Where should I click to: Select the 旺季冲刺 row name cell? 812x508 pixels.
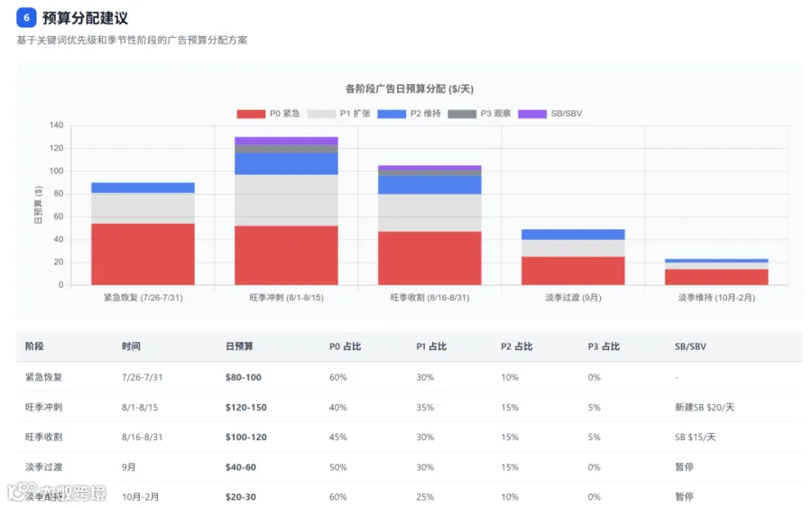pos(43,408)
